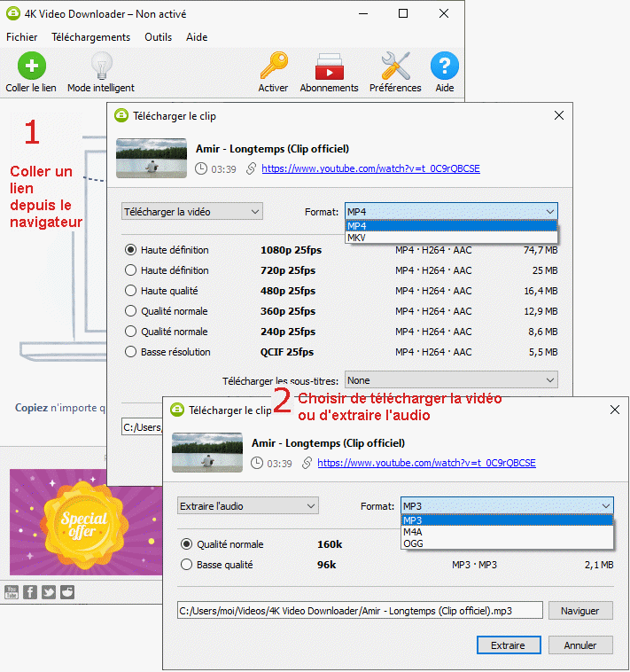630x672 pixels.
Task: Open the YouTube social icon in main window
Action: click(x=12, y=592)
